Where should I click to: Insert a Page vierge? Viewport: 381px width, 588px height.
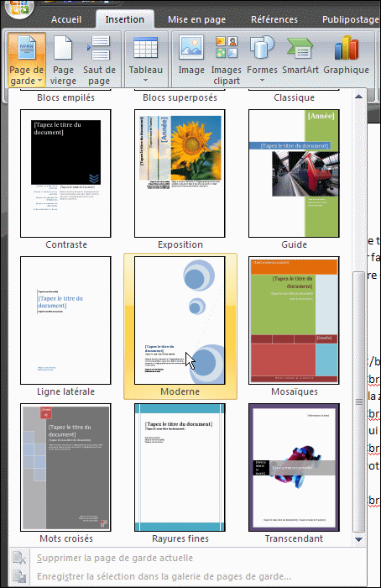[63, 60]
